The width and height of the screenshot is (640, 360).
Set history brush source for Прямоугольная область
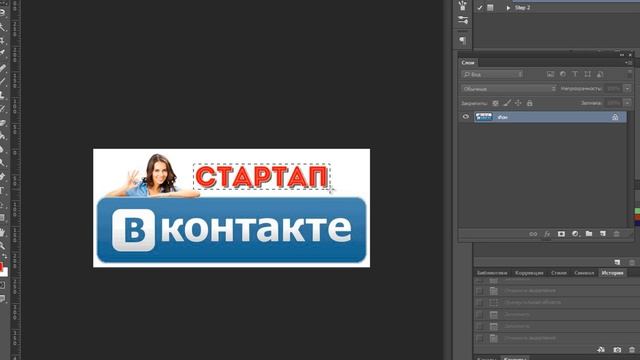(479, 303)
